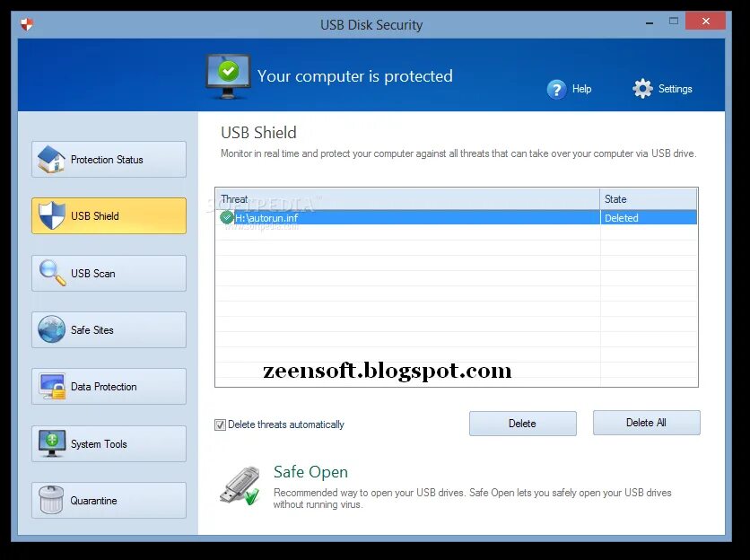The image size is (750, 560).
Task: Click the trash bin Quarantine icon
Action: coord(51,500)
